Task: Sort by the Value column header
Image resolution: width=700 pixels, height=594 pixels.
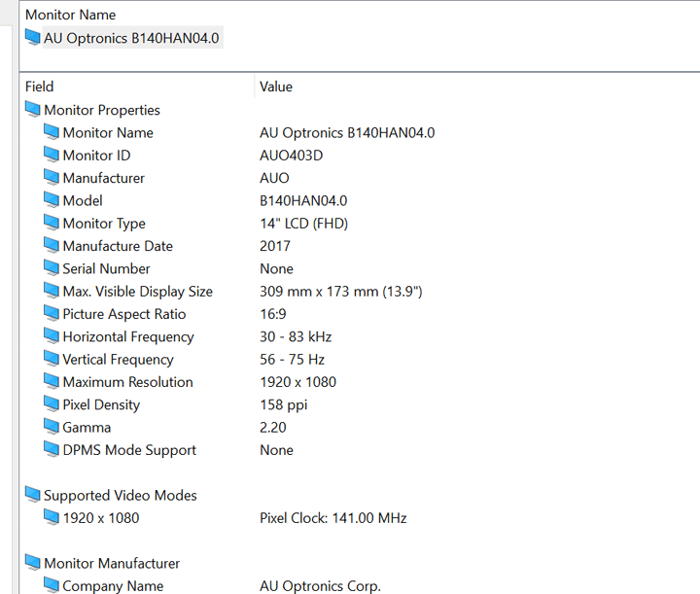Action: (276, 87)
